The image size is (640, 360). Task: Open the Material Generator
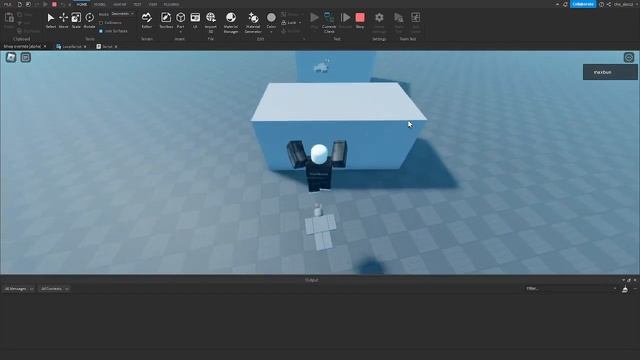coord(253,22)
